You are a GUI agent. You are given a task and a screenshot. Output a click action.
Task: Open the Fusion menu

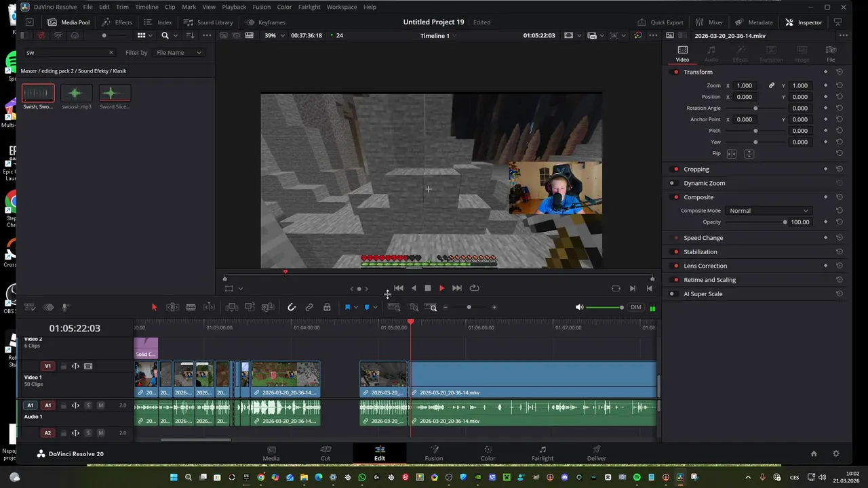click(261, 7)
